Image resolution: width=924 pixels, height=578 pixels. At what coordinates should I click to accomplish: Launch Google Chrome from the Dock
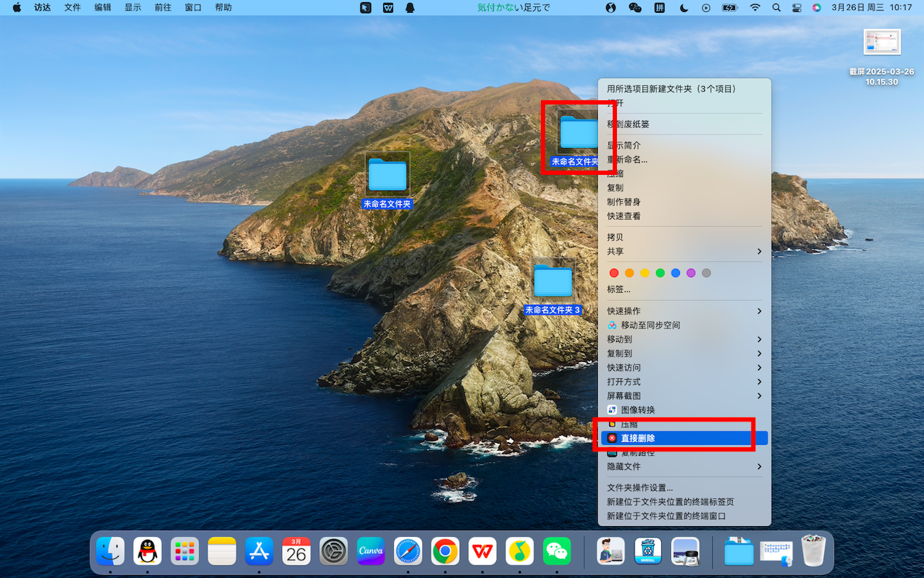pyautogui.click(x=446, y=551)
